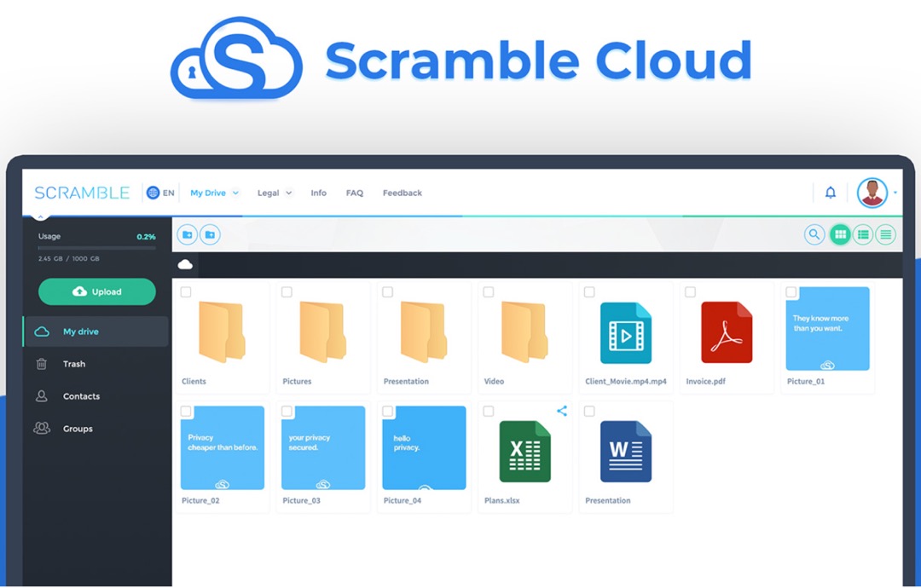Click the 'Invoice.pdf' file name
Screen dimensions: 921x588
[705, 382]
